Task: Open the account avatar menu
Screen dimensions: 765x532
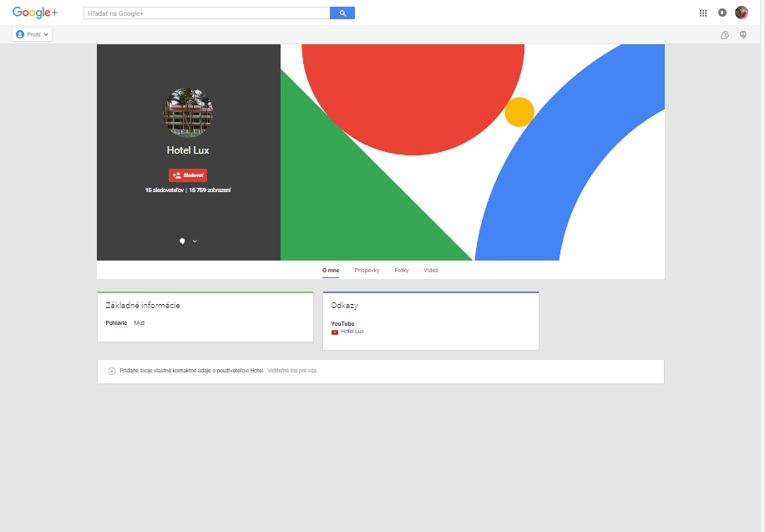Action: [742, 13]
